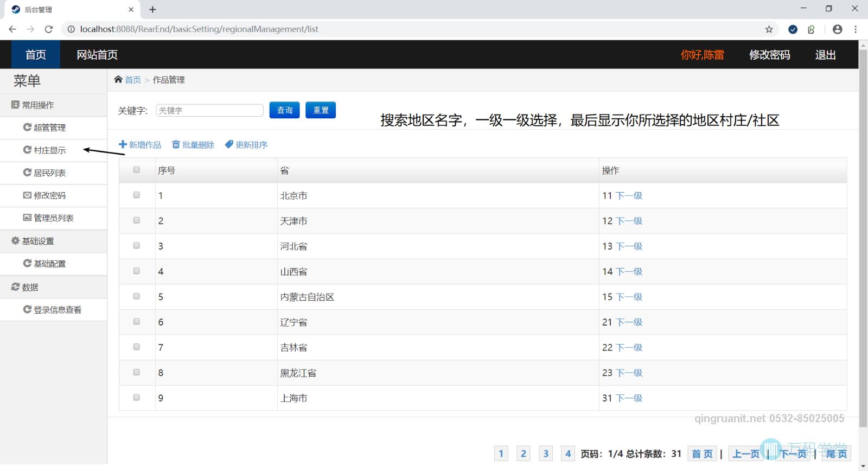Open Chrome three-dot menu

(x=856, y=29)
